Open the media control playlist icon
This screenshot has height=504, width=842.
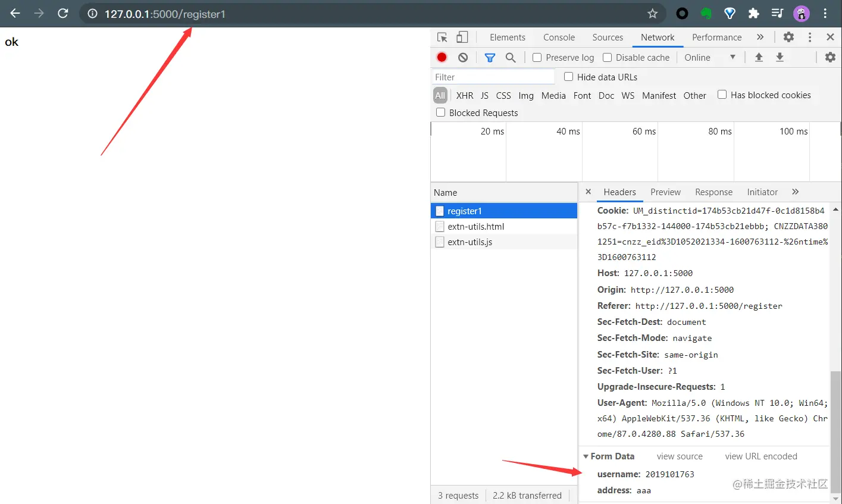click(777, 13)
